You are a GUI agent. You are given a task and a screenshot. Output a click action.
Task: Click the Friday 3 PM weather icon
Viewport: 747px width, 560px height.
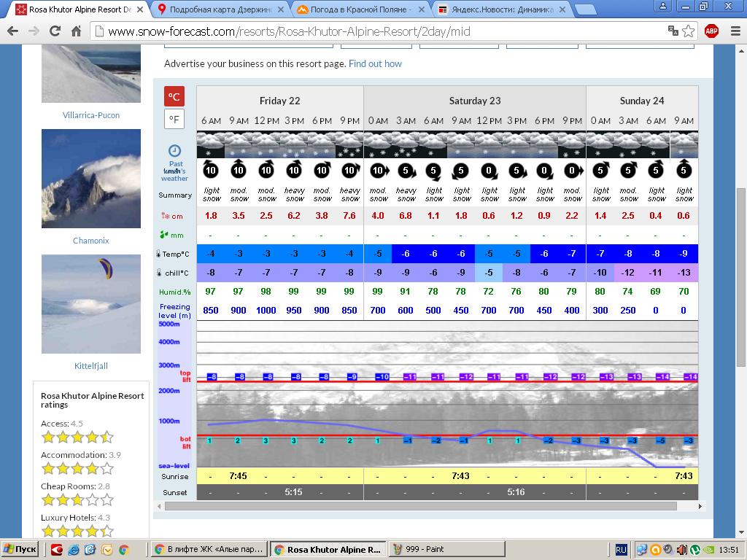(x=294, y=145)
